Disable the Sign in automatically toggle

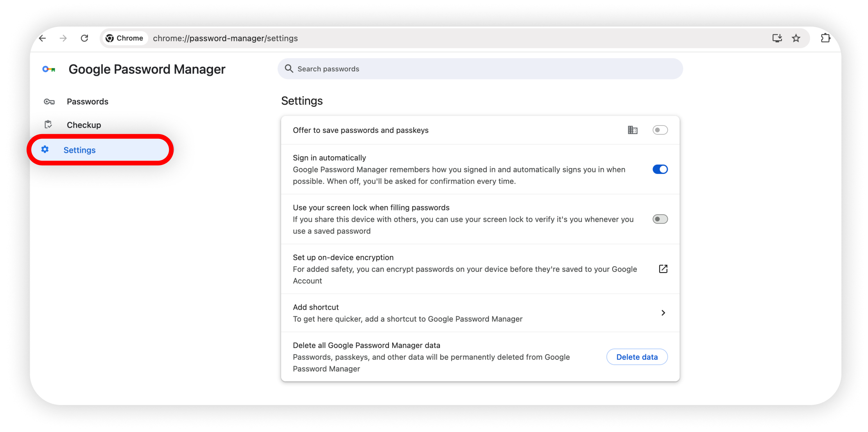pos(660,169)
